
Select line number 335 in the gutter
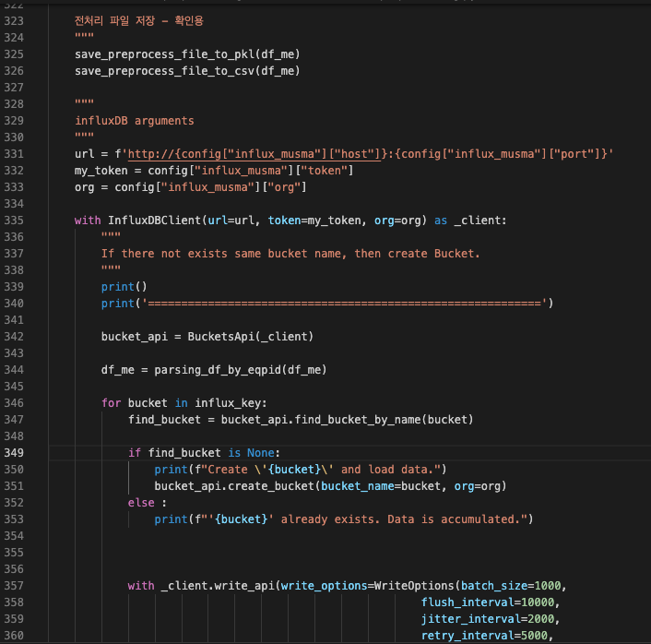(14, 221)
